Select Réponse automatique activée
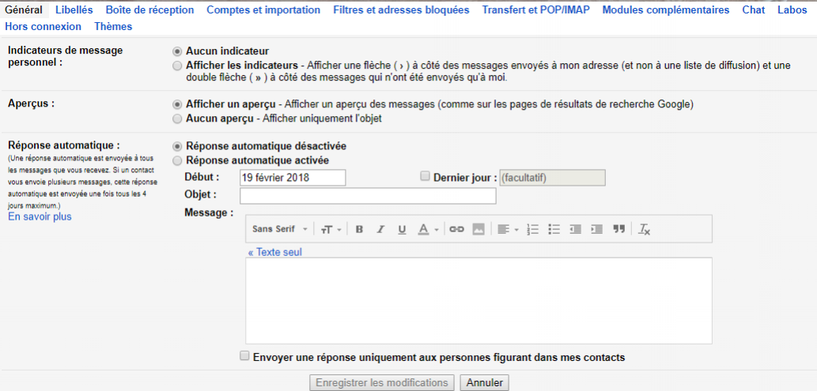817x391 pixels. click(178, 161)
